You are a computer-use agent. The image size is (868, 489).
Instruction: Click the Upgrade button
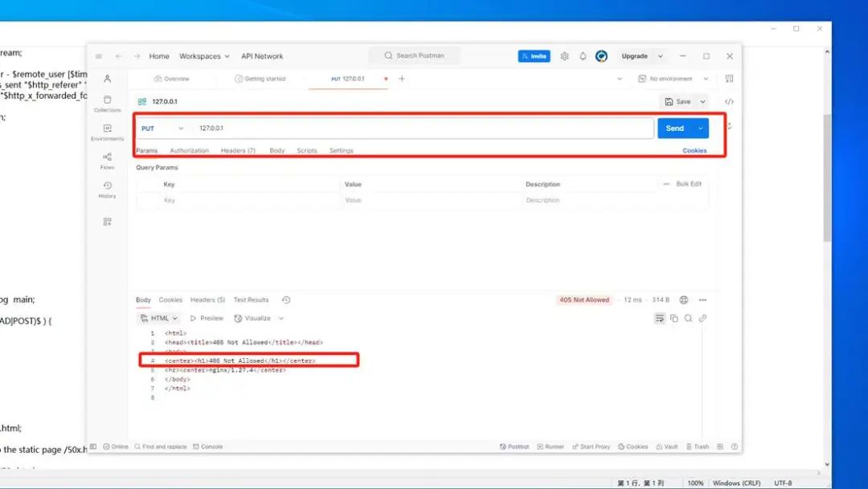pyautogui.click(x=634, y=56)
